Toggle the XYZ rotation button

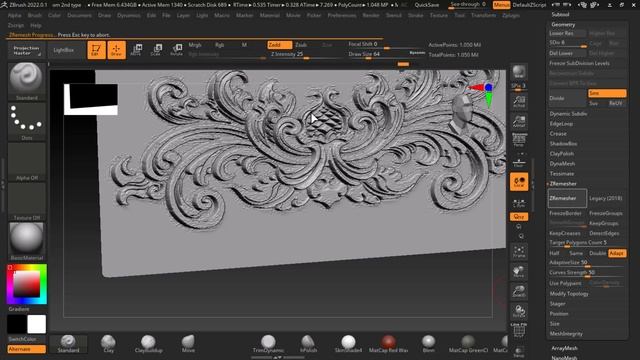519,217
